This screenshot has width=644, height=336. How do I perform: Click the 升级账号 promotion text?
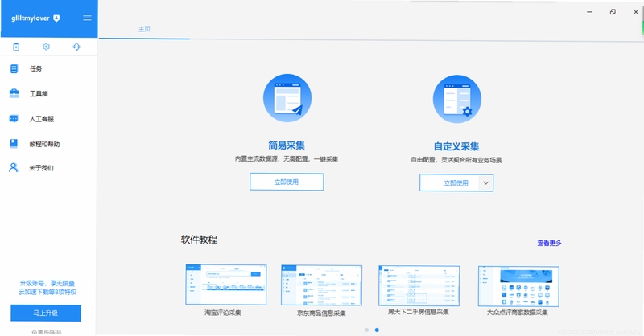pyautogui.click(x=47, y=288)
